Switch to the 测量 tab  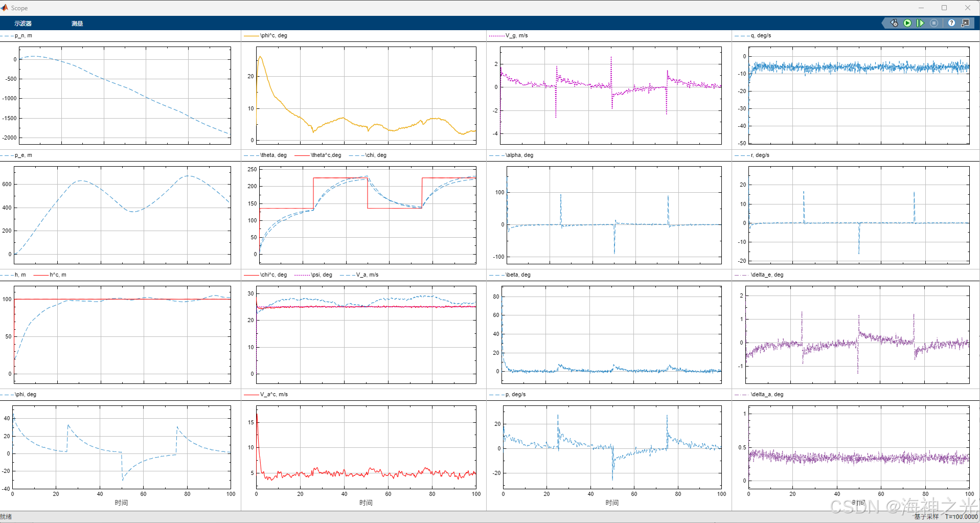77,24
